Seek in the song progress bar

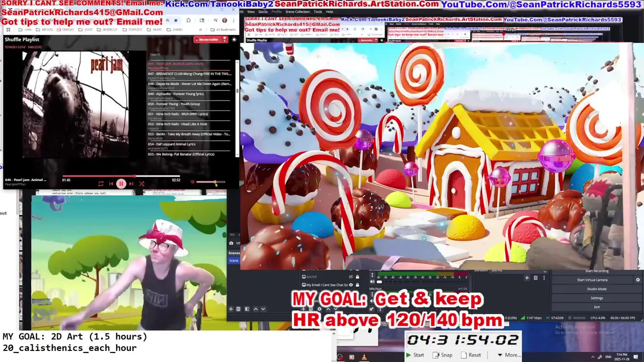pos(121,176)
